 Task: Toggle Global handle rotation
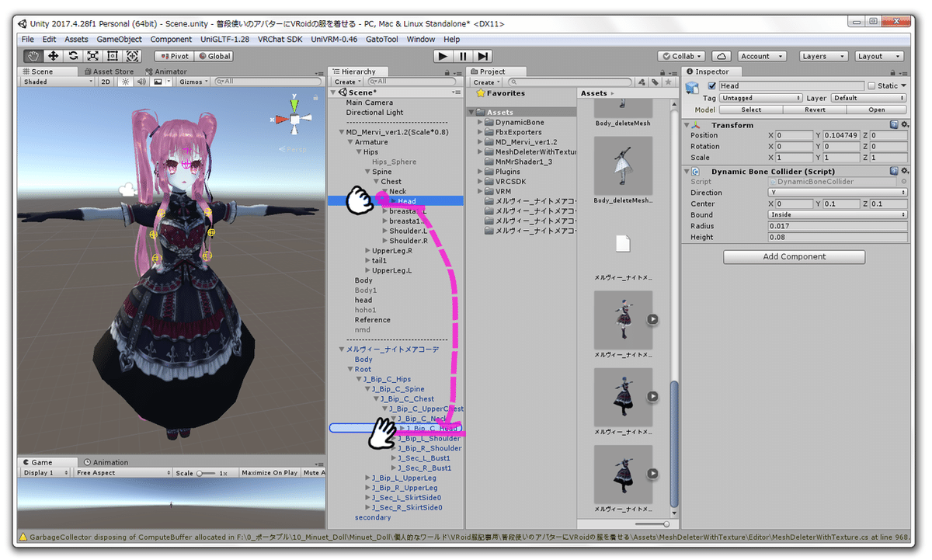[x=214, y=56]
